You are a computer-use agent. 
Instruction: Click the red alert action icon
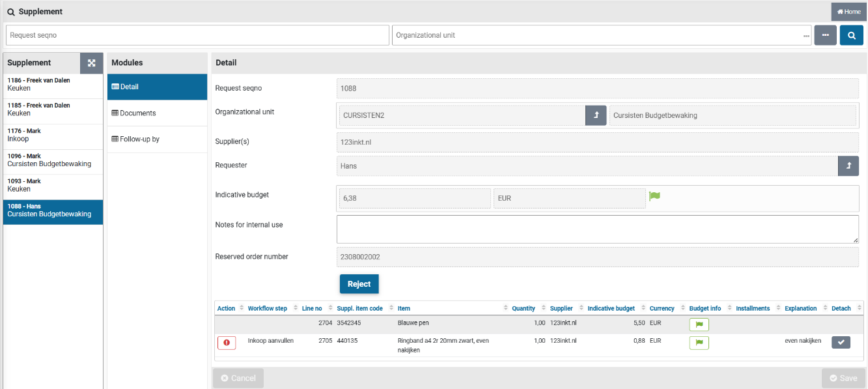pyautogui.click(x=226, y=343)
